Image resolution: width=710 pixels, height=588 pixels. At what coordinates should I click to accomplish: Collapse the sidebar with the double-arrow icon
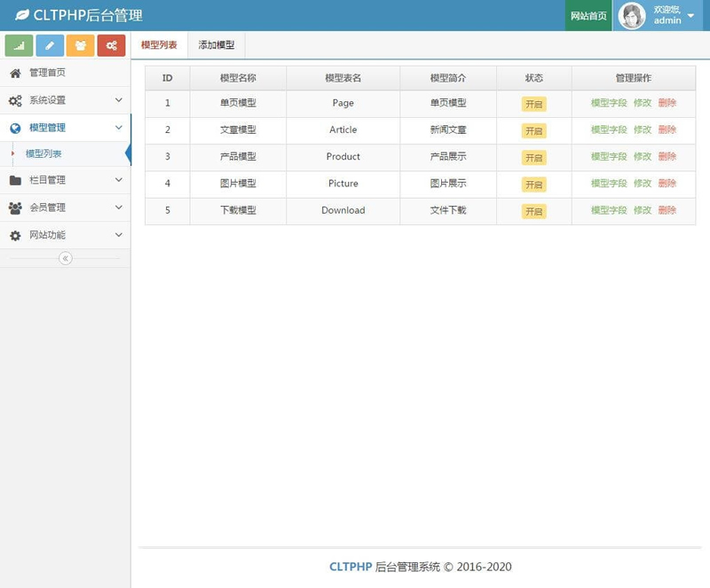[x=65, y=258]
